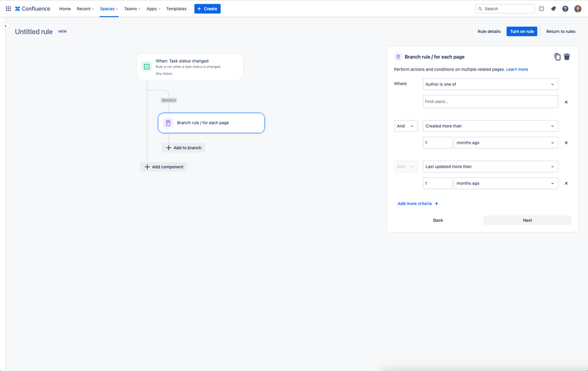This screenshot has height=371, width=588.
Task: Open the first And operator dropdown
Action: 406,126
